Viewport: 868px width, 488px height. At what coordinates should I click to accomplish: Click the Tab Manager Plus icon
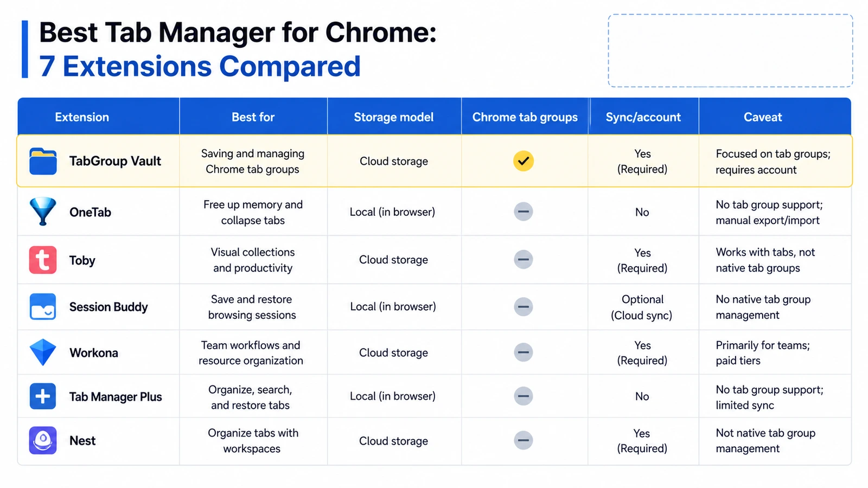tap(43, 396)
